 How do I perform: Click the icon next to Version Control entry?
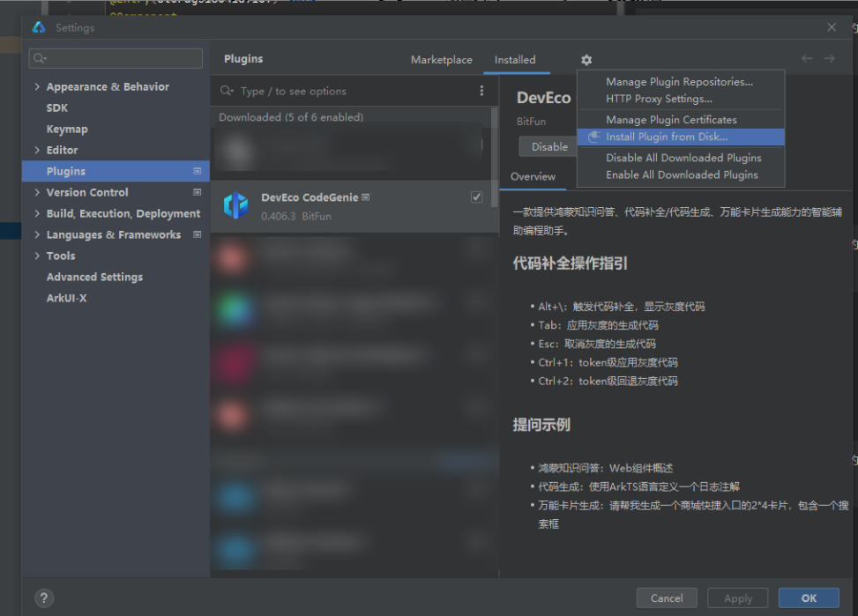coord(198,192)
